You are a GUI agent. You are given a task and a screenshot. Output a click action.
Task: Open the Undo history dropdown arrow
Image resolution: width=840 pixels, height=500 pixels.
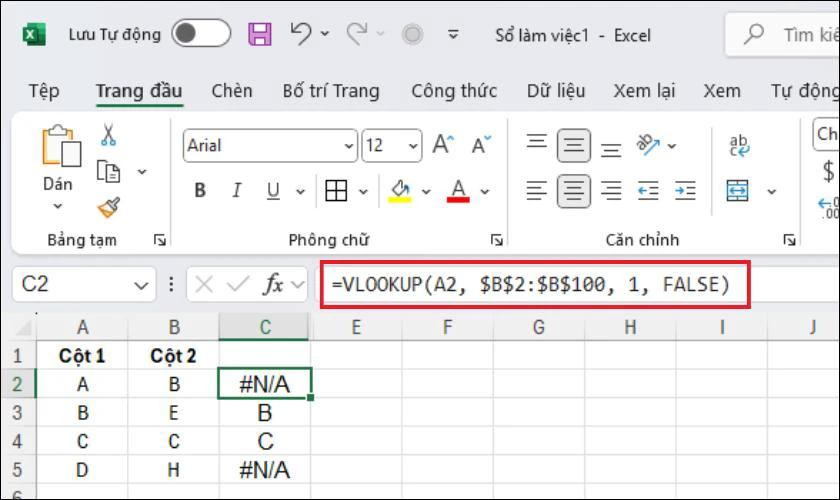[x=325, y=34]
